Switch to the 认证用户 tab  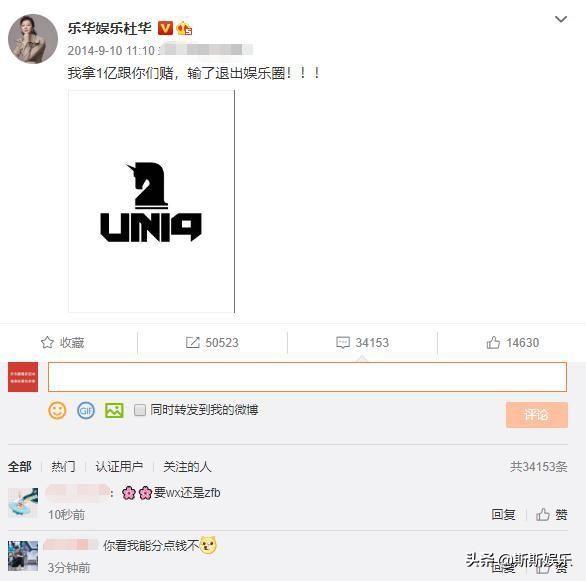click(x=119, y=466)
